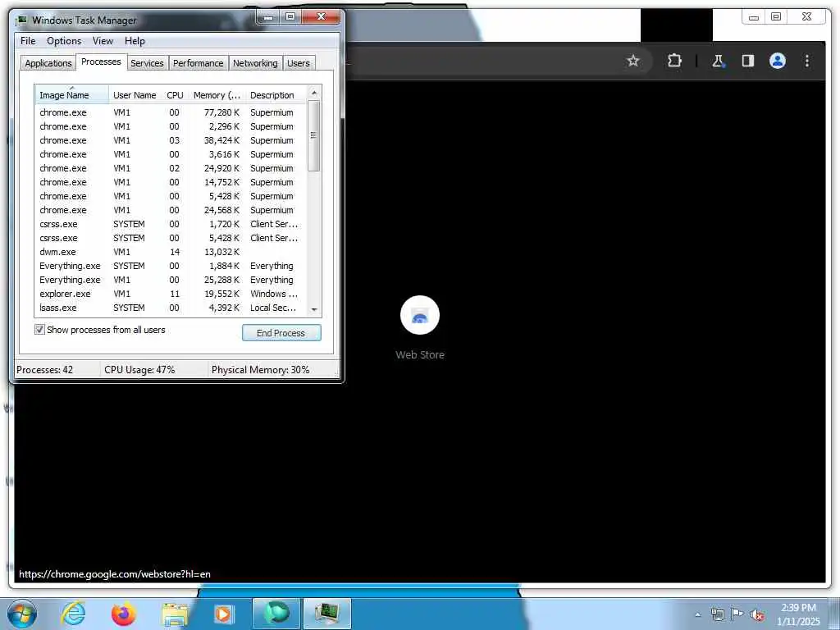Select chrome.exe row using 77,280 K
The width and height of the screenshot is (840, 630).
(x=171, y=112)
